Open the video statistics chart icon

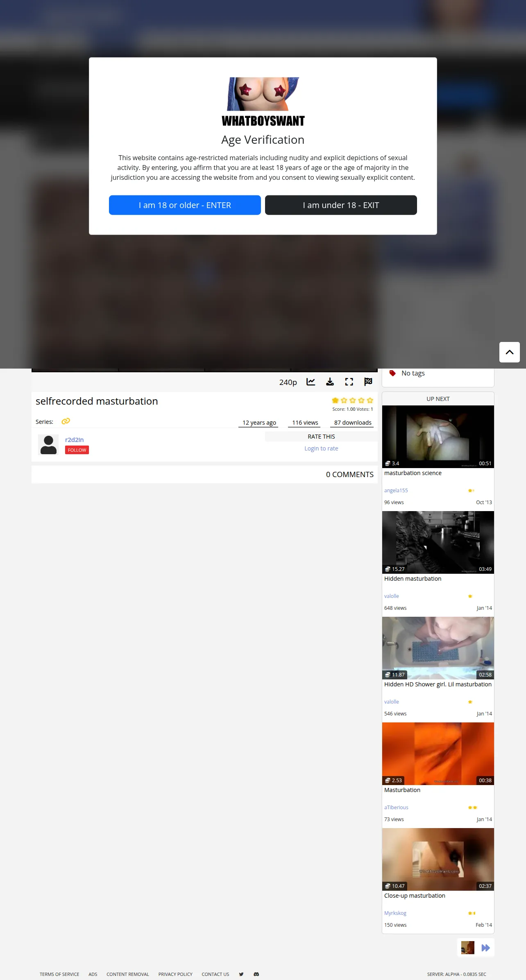311,382
